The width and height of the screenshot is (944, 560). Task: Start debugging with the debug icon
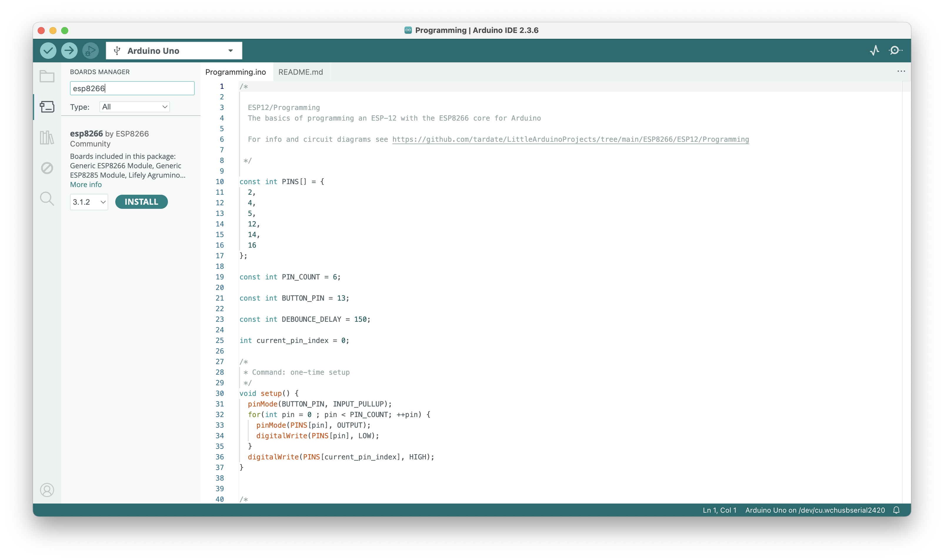point(90,51)
